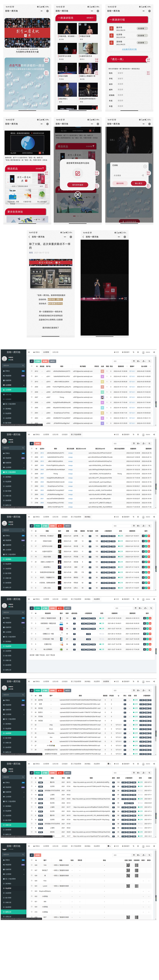Open fullscreen on the speech video player
159x980 pixels.
[x=126, y=299]
